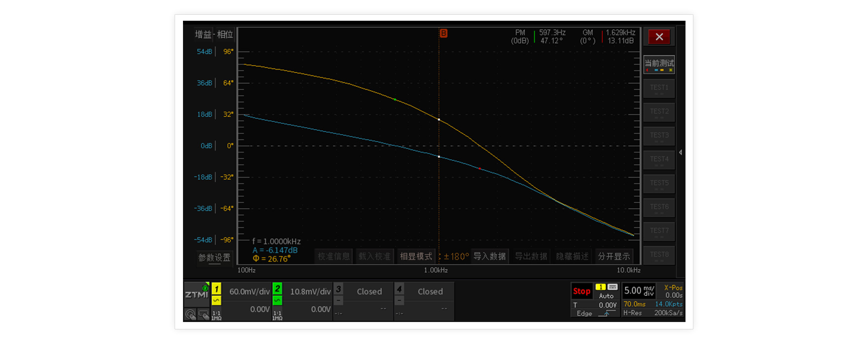
Task: Select the TEST1 slot
Action: [x=659, y=88]
